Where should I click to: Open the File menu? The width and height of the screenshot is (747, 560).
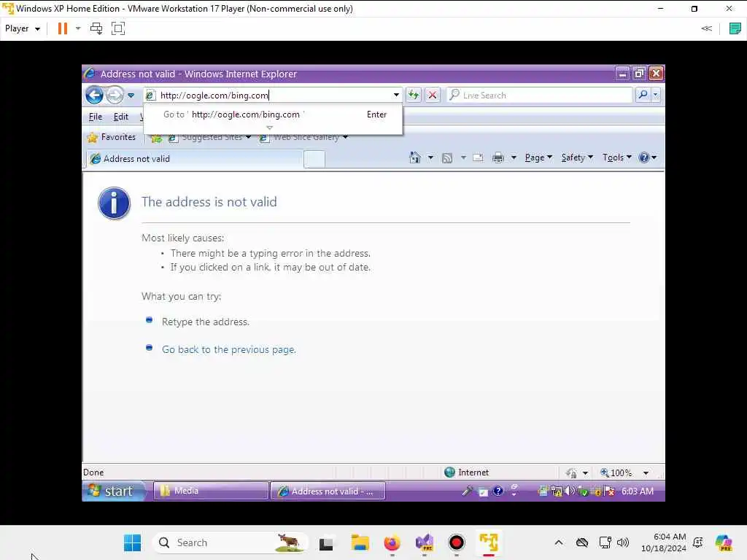tap(96, 117)
